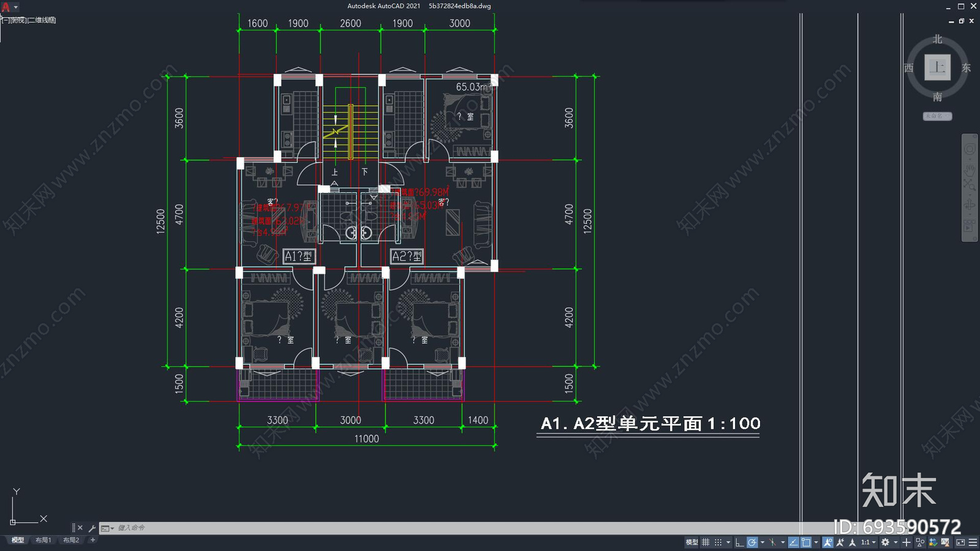Open isometric drafting plane dropdown
The image size is (980, 551).
(783, 542)
